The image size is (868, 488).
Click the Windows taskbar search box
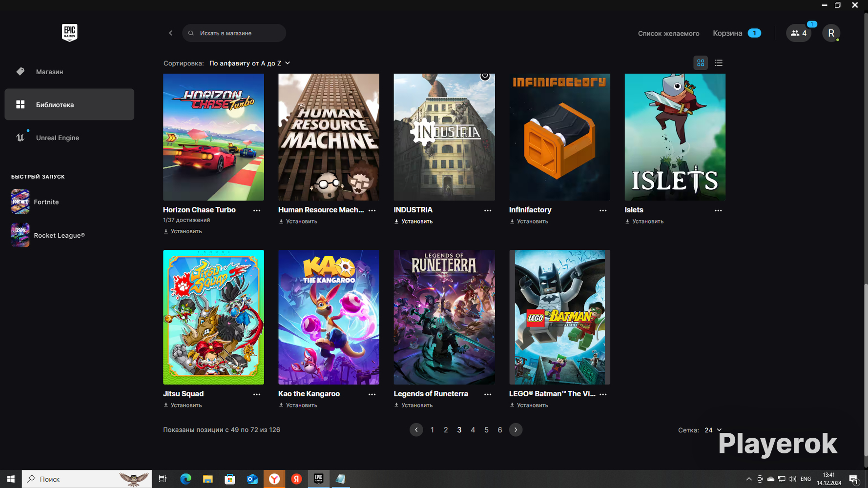pos(87,479)
